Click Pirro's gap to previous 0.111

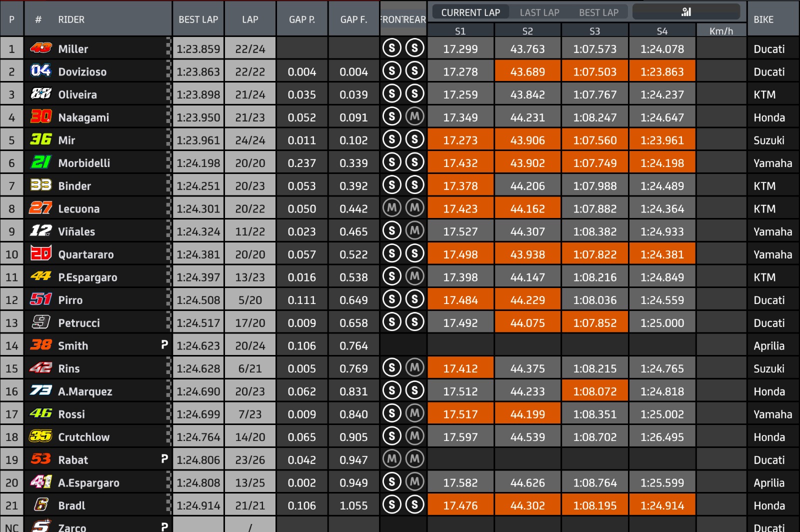302,300
